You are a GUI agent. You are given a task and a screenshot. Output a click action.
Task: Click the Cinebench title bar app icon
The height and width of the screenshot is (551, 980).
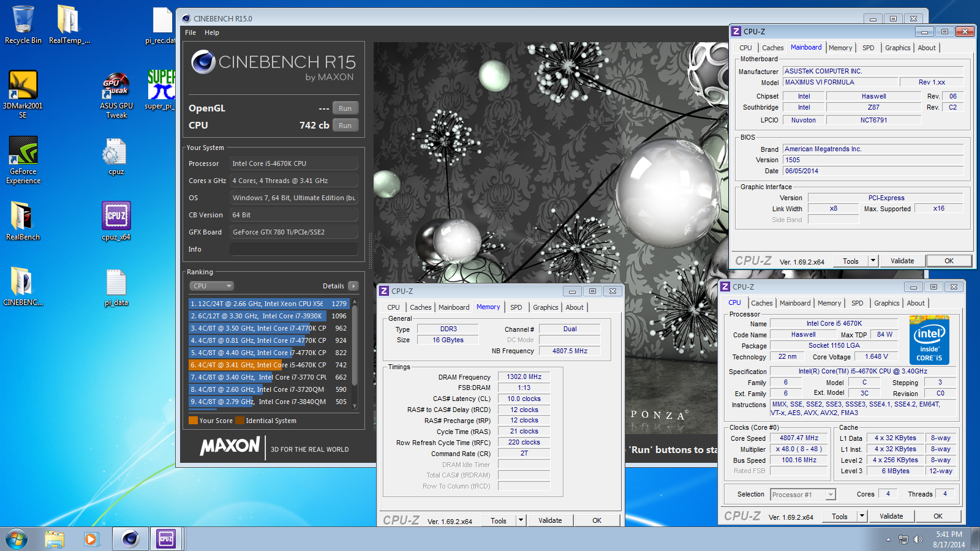point(186,18)
